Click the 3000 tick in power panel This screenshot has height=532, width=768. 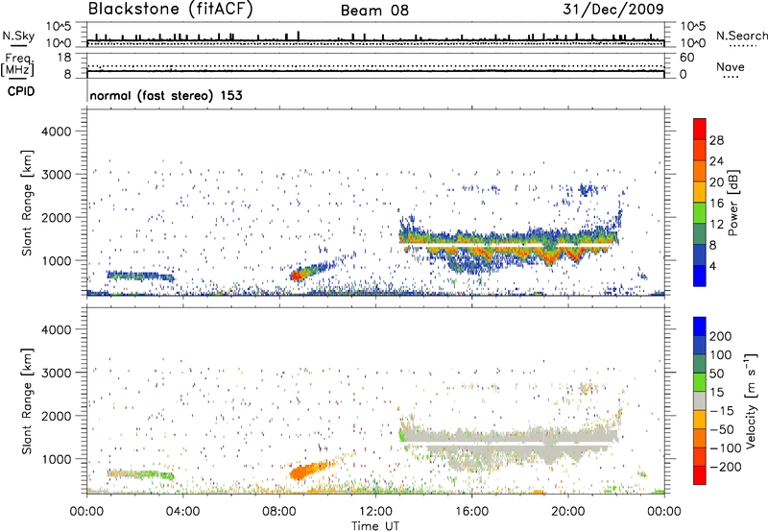pos(57,175)
